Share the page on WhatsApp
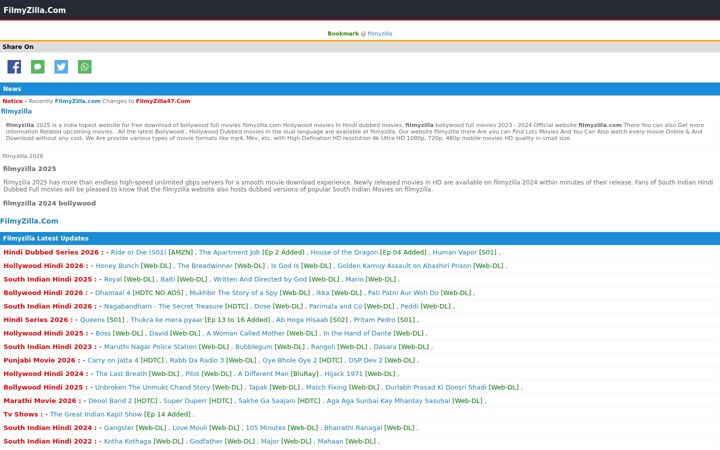Screen dimensions: 720x450 coord(84,67)
